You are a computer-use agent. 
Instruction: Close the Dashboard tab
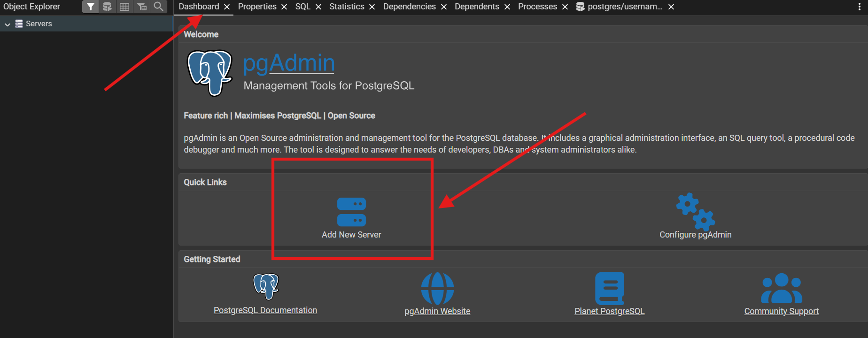tap(227, 7)
